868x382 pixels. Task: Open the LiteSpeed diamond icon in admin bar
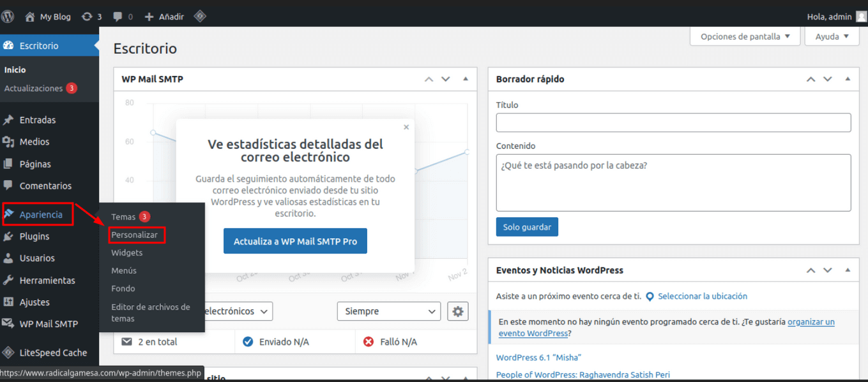coord(200,17)
